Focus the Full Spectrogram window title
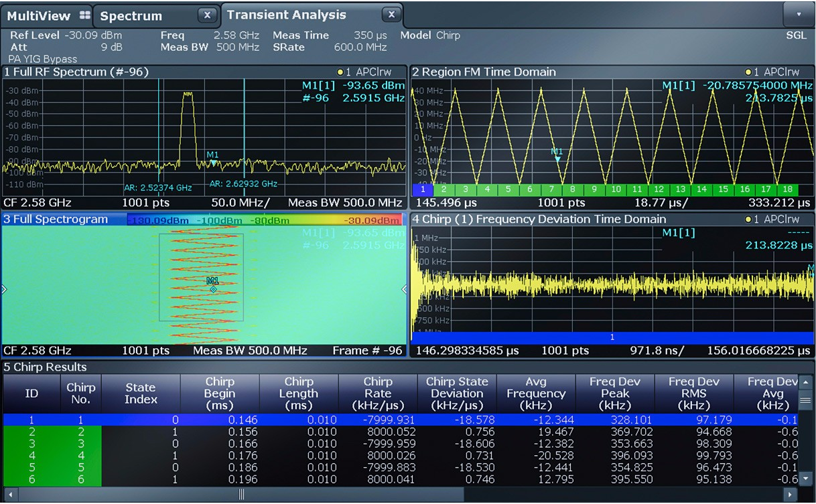The image size is (816, 504). pyautogui.click(x=56, y=220)
